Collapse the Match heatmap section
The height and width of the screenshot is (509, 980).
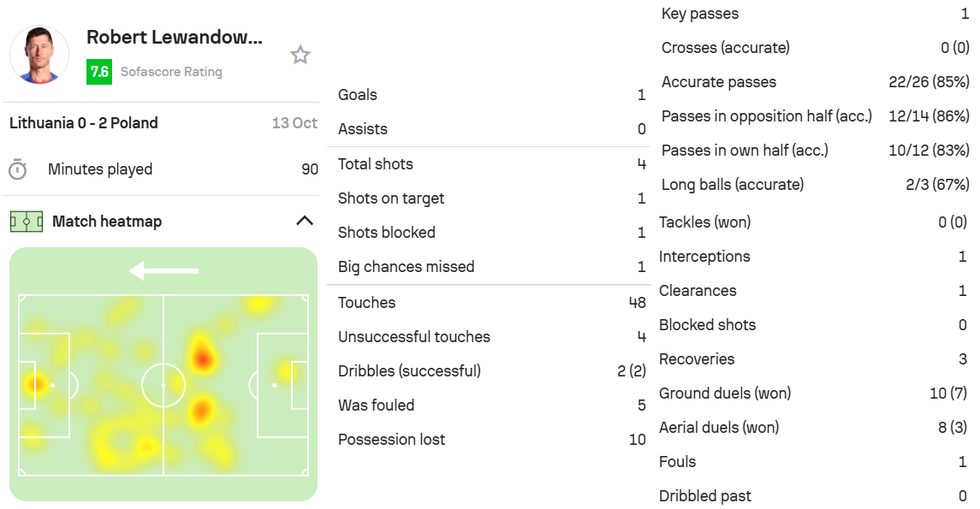(304, 221)
